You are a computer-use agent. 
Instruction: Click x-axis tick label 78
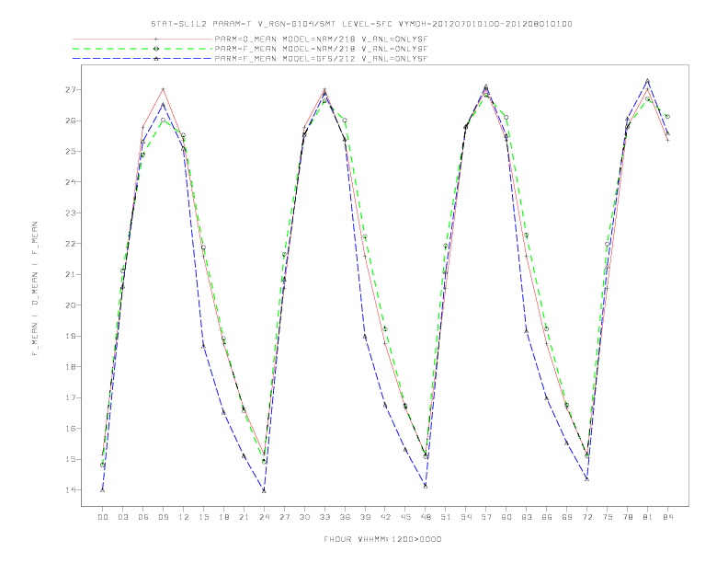tap(628, 517)
